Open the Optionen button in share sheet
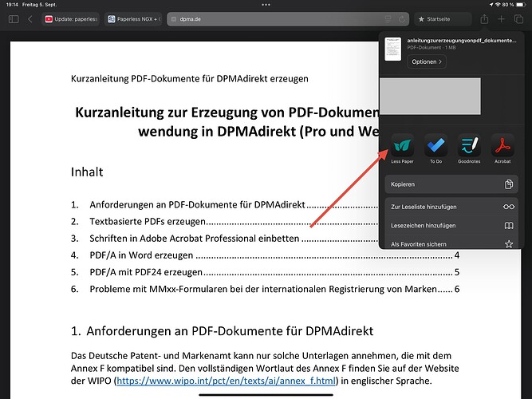This screenshot has height=399, width=532. pyautogui.click(x=427, y=61)
